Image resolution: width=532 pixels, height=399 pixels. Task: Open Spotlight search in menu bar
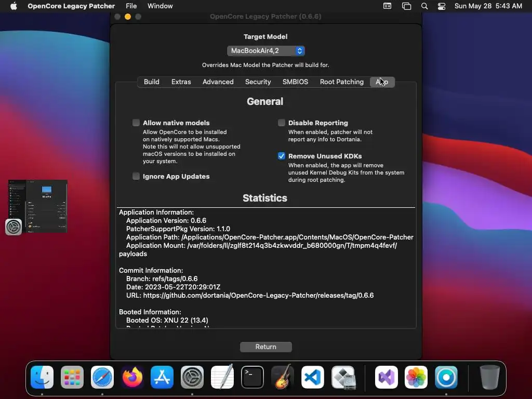424,6
